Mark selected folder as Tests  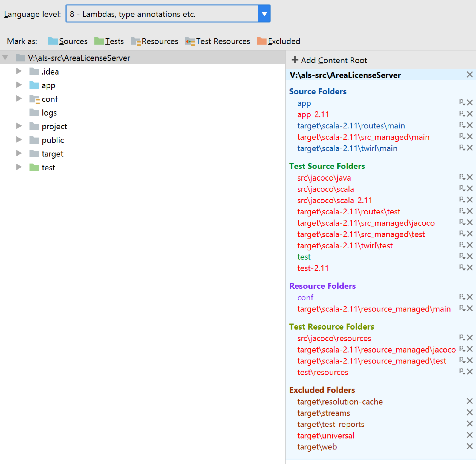tap(109, 41)
